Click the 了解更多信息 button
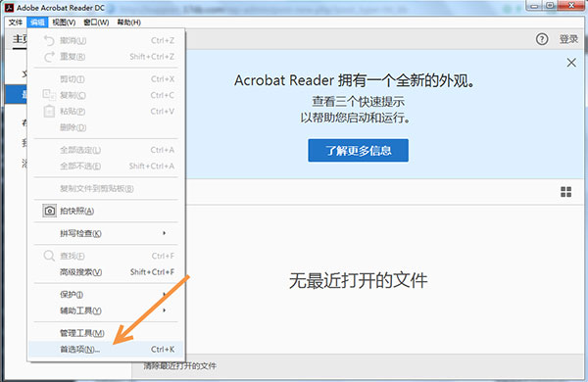The image size is (588, 382). [x=358, y=150]
